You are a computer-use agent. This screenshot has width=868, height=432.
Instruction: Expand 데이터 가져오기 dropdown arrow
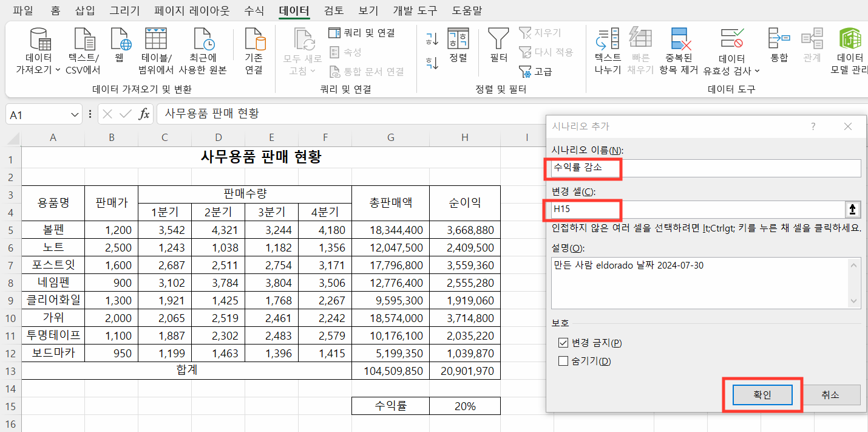(x=58, y=70)
